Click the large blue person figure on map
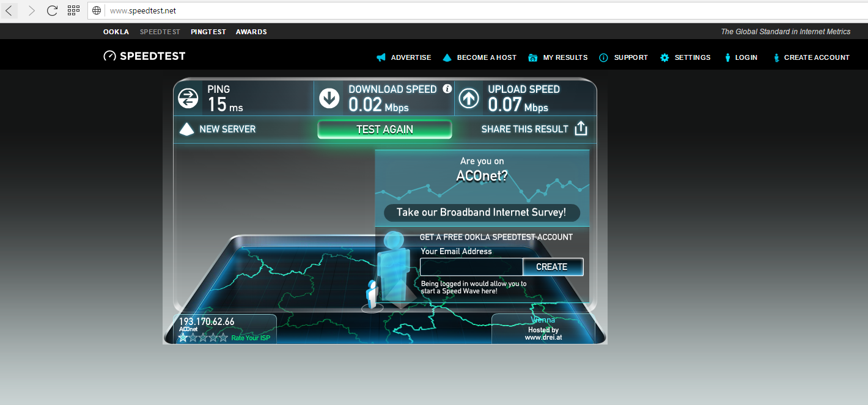This screenshot has width=868, height=405. [x=393, y=266]
